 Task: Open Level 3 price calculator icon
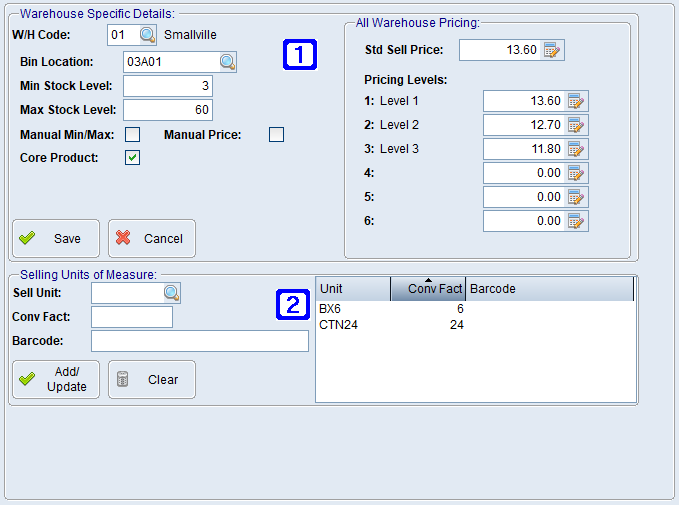click(576, 149)
